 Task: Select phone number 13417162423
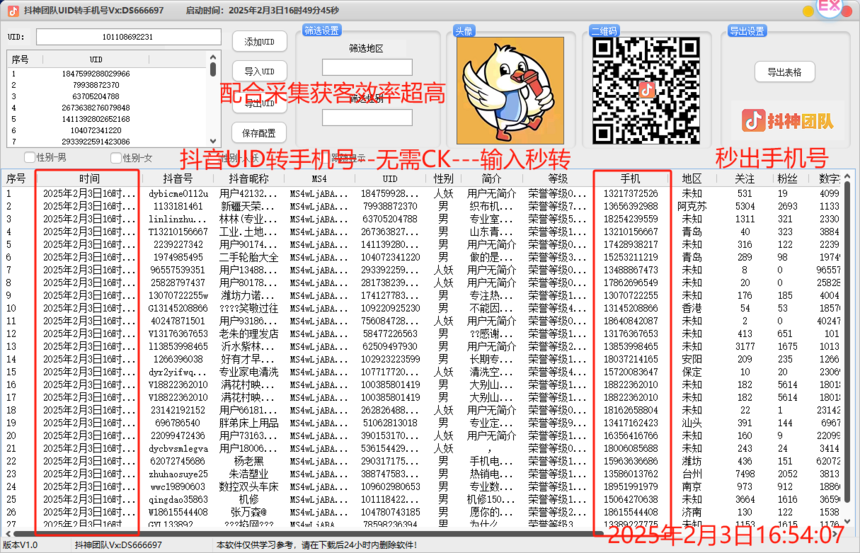[x=631, y=423]
